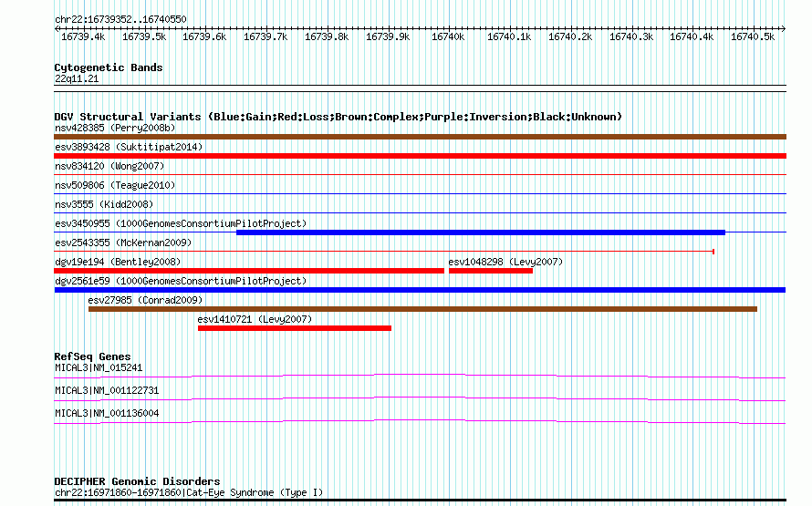Open variant nsv509806 (Teague2010) label
812x506 pixels.
click(115, 185)
